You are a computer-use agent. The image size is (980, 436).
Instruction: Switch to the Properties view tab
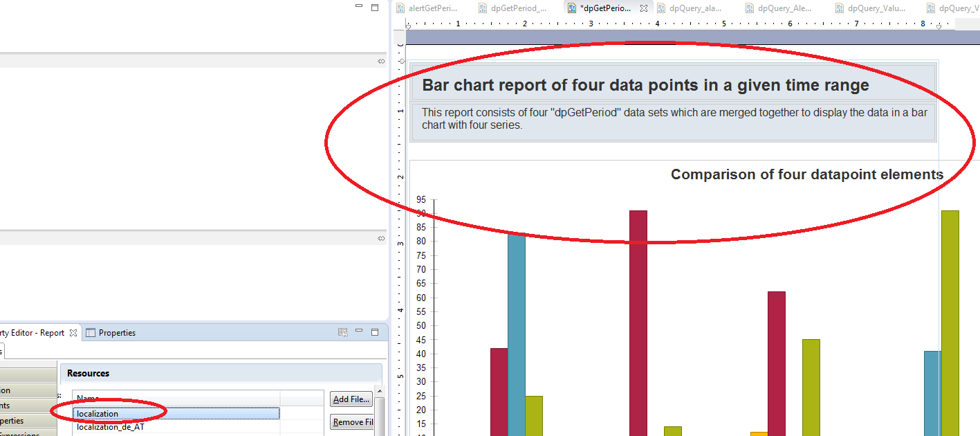(111, 333)
